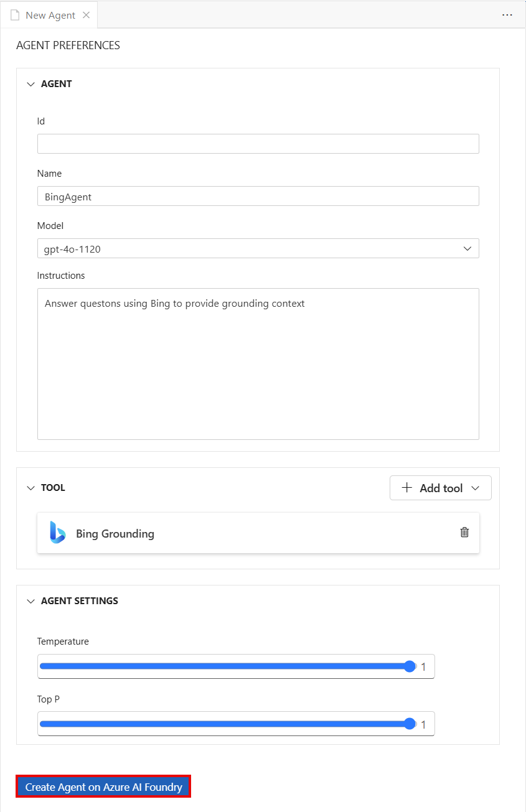Image resolution: width=526 pixels, height=812 pixels.
Task: Click the Name field containing BingAgent
Action: click(x=258, y=196)
